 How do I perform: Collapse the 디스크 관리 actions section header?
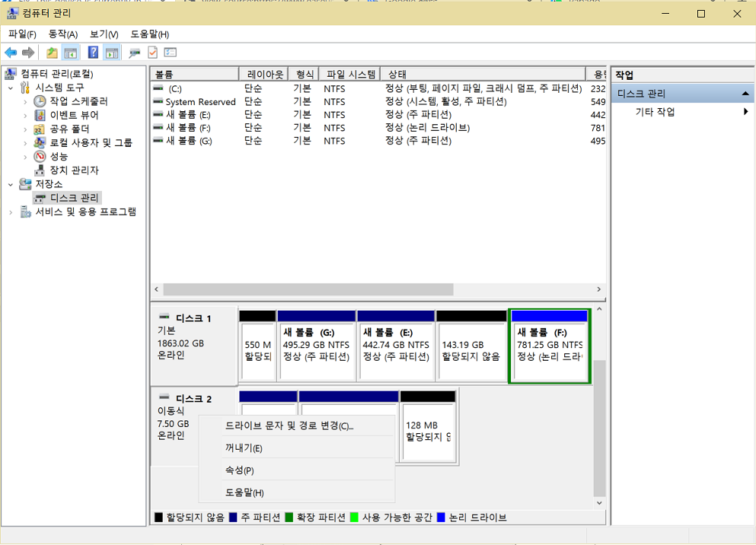[746, 94]
